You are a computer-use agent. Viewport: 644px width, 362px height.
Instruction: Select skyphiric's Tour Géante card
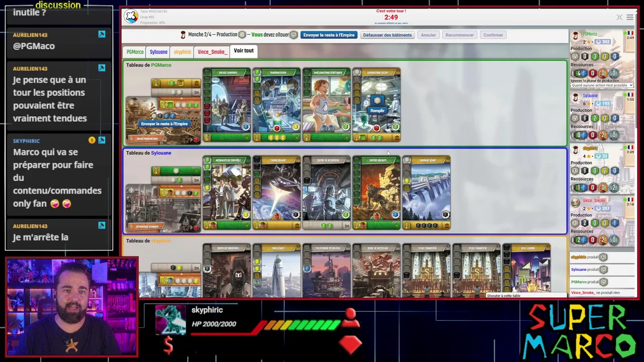point(277,270)
